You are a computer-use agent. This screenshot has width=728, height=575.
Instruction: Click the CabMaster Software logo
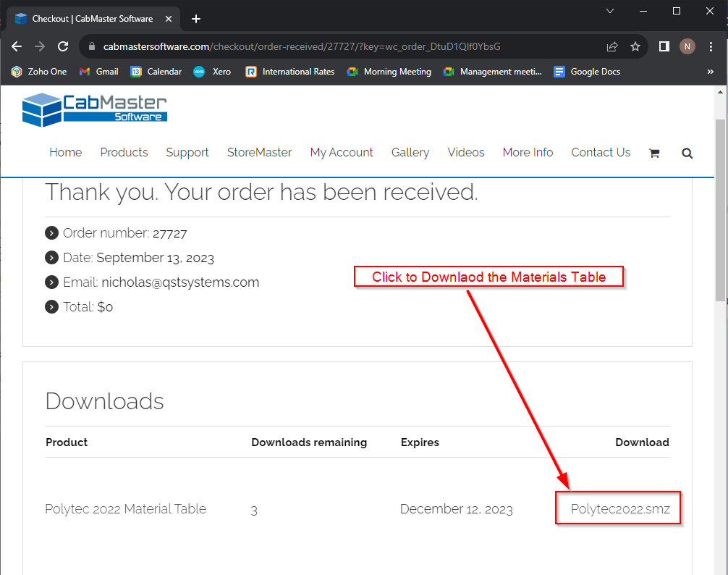tap(95, 109)
